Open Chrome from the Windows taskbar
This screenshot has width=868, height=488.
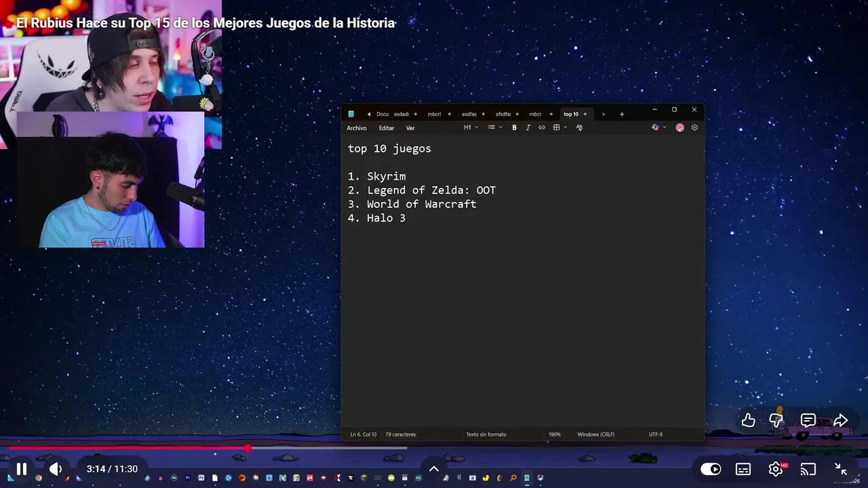coord(39,478)
